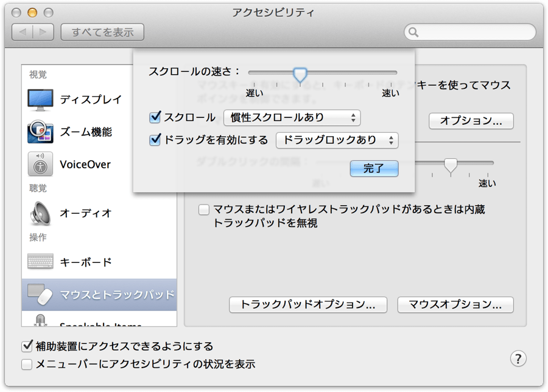The image size is (548, 392).
Task: Go forward with the right arrow
Action: [43, 32]
